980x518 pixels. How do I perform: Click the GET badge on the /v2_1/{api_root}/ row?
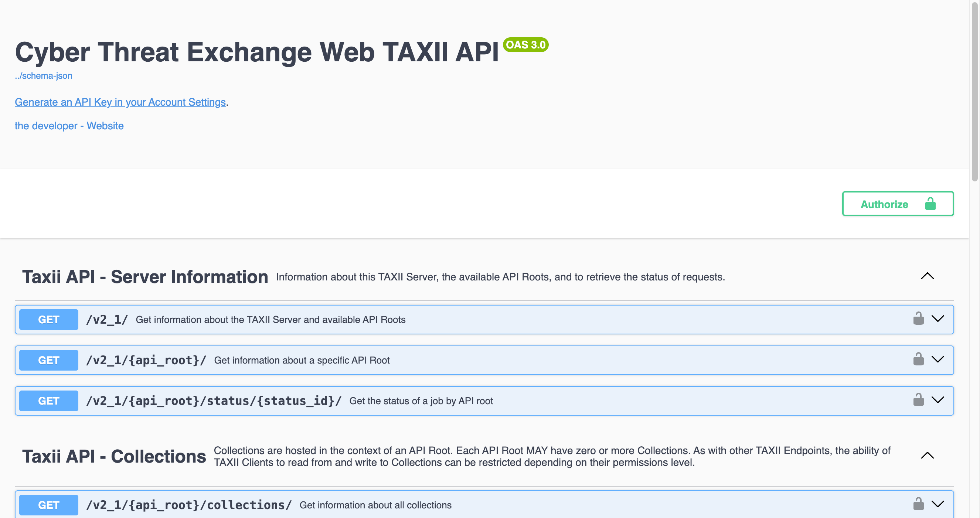pos(48,360)
